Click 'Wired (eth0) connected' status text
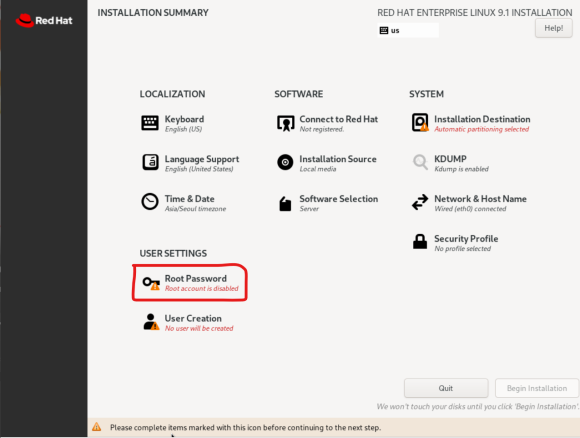The height and width of the screenshot is (438, 580). (x=470, y=209)
